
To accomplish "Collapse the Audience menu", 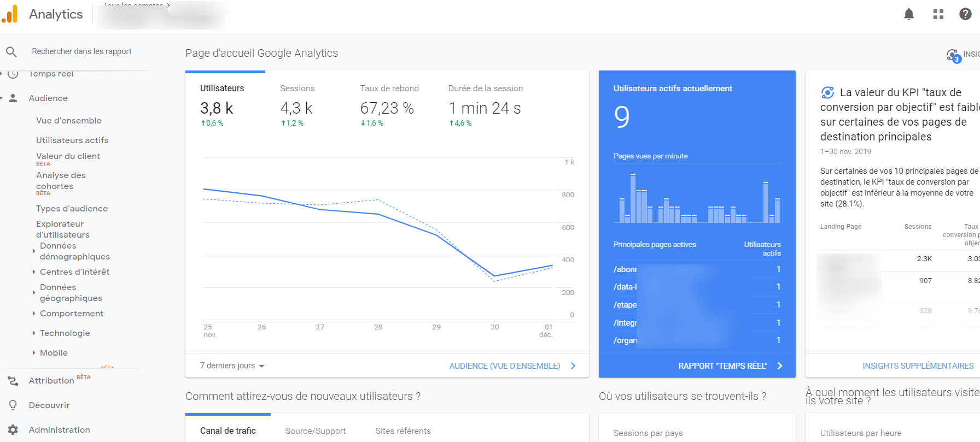I will (x=2, y=98).
